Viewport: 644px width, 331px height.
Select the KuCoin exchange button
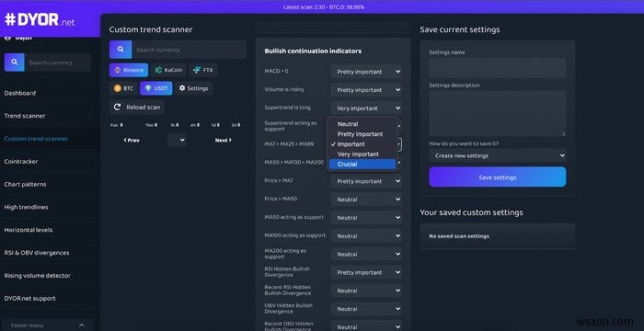(168, 70)
